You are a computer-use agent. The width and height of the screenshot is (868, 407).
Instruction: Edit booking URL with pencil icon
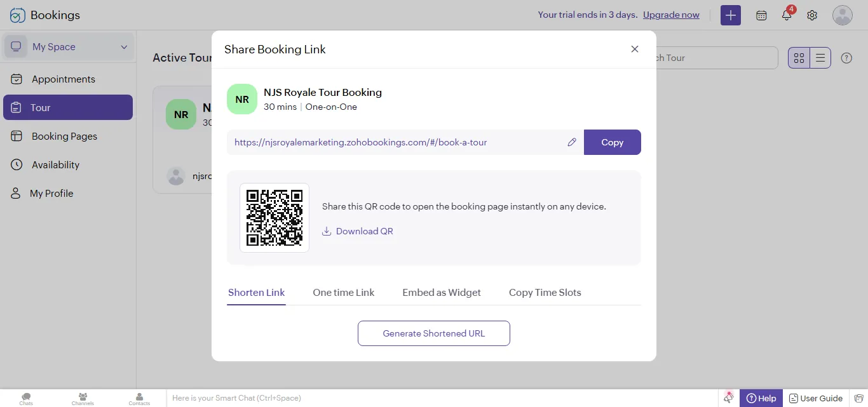point(572,142)
